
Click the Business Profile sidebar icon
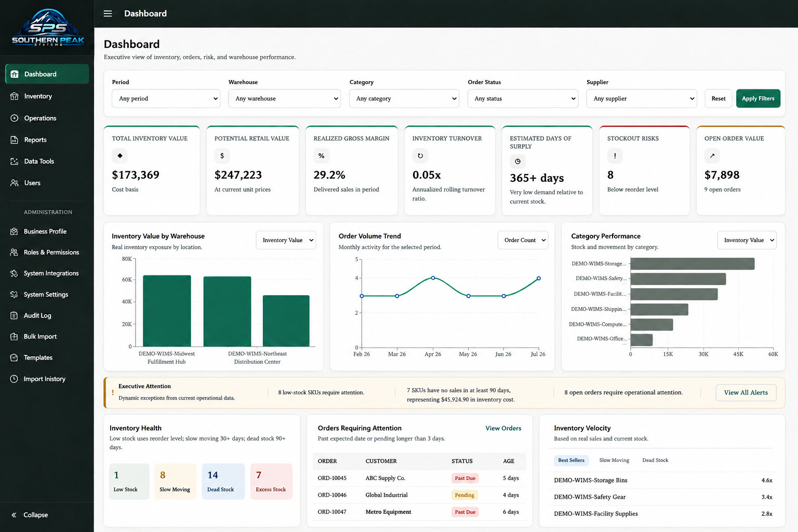(x=14, y=231)
